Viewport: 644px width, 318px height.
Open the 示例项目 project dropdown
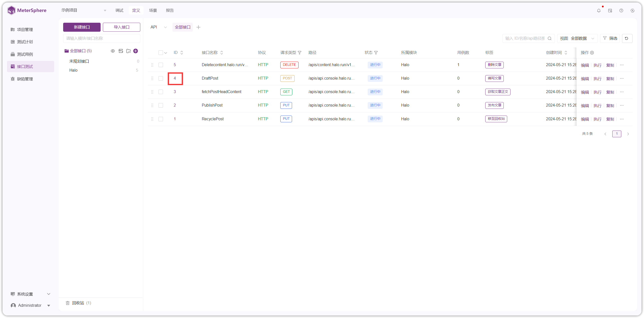[x=84, y=10]
